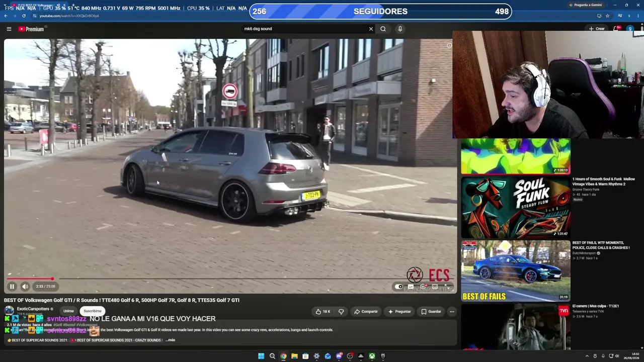Enter fullscreen mode in player
644x362 pixels.
[x=447, y=287]
